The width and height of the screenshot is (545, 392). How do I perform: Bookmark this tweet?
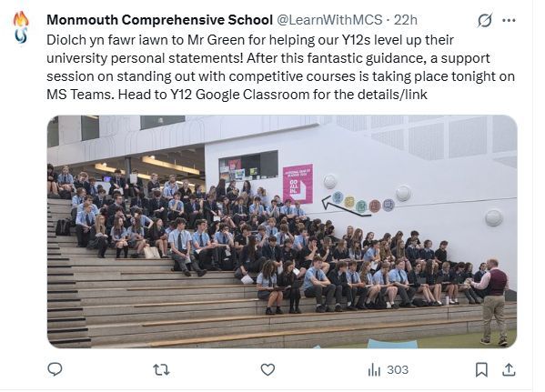pos(481,370)
